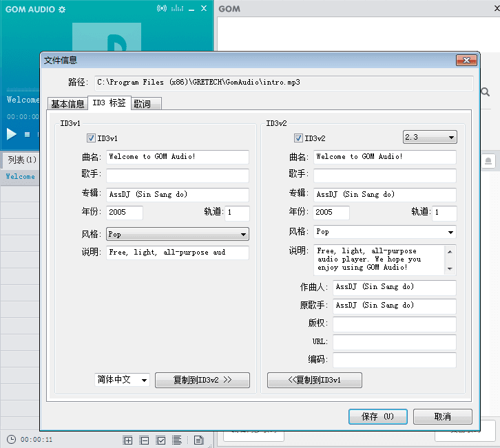Click the play button in GOM Audio
500x448 pixels.
[x=12, y=134]
